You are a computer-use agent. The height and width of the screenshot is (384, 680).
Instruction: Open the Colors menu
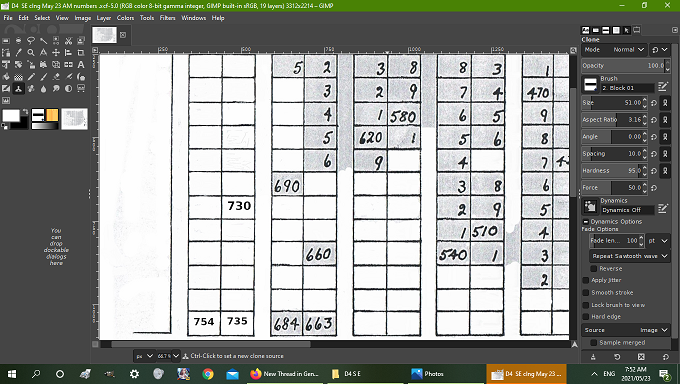point(125,18)
